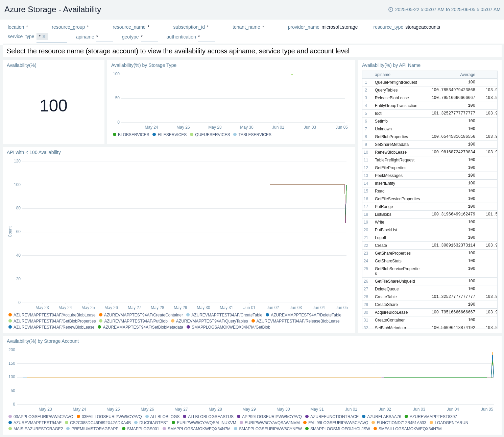
Task: Open the API with < 100 Availability panel title
Action: [34, 152]
